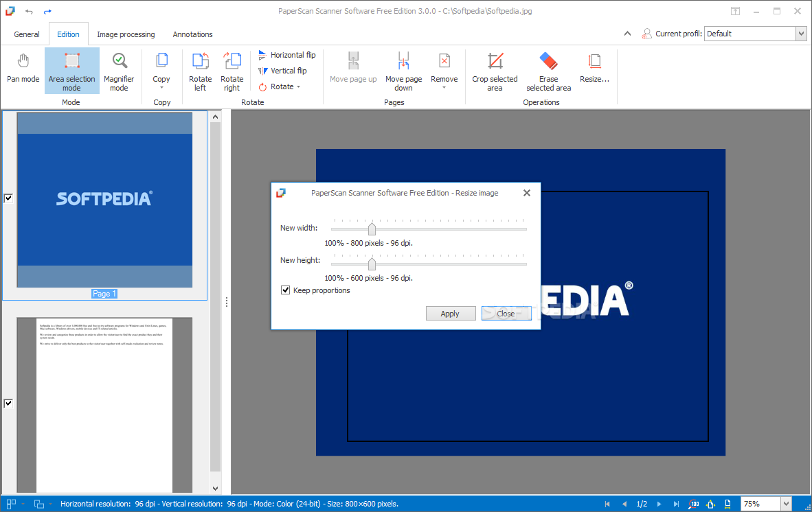Apply Vertical flip

pos(283,71)
